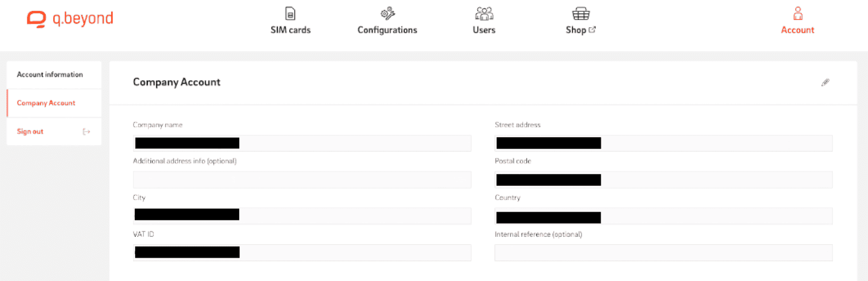Open the Account information section
868x281 pixels.
tap(50, 74)
